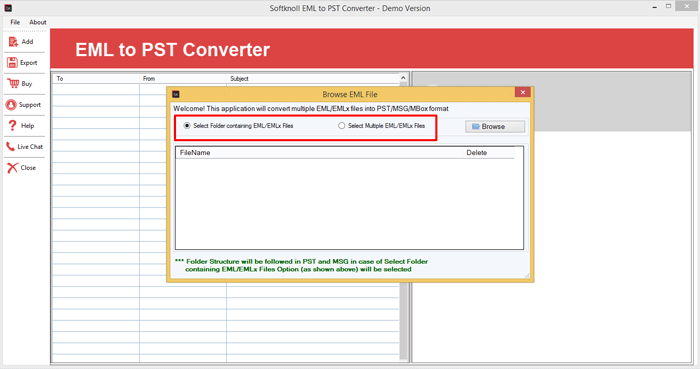
Task: Click the Buy shopping cart icon
Action: pos(13,83)
